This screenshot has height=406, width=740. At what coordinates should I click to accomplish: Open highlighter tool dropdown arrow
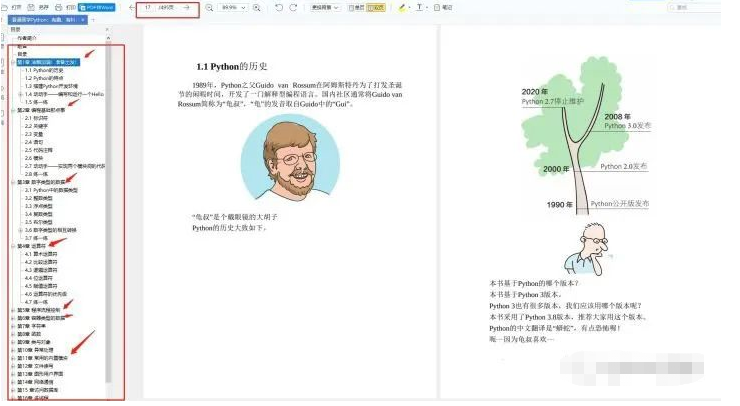pyautogui.click(x=409, y=8)
